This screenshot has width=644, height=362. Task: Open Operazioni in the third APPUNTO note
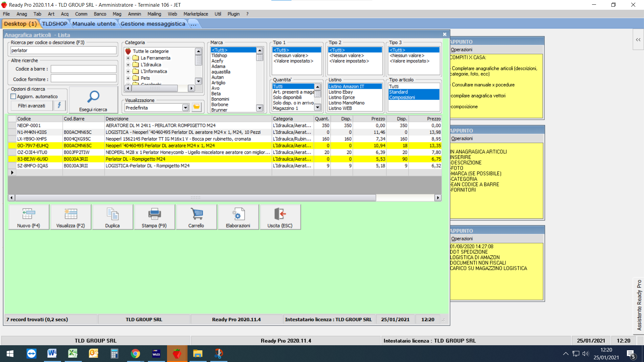click(462, 239)
